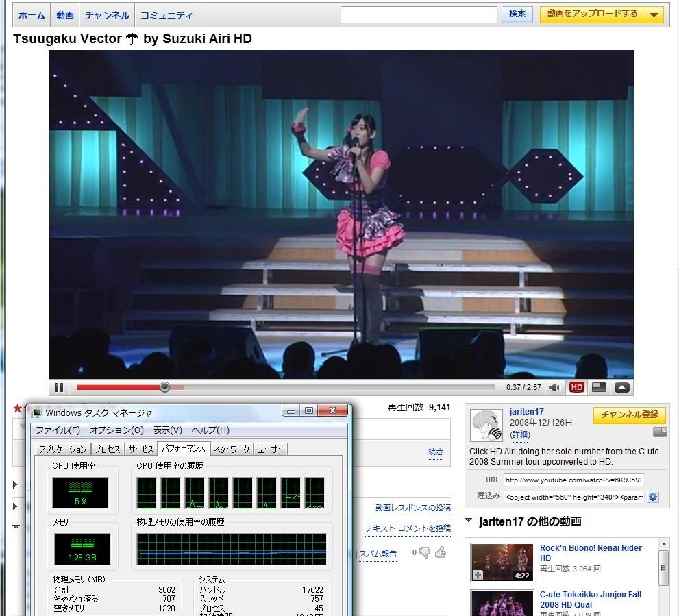
Task: Select パフォーマンス tab in Task Manager
Action: pos(184,448)
